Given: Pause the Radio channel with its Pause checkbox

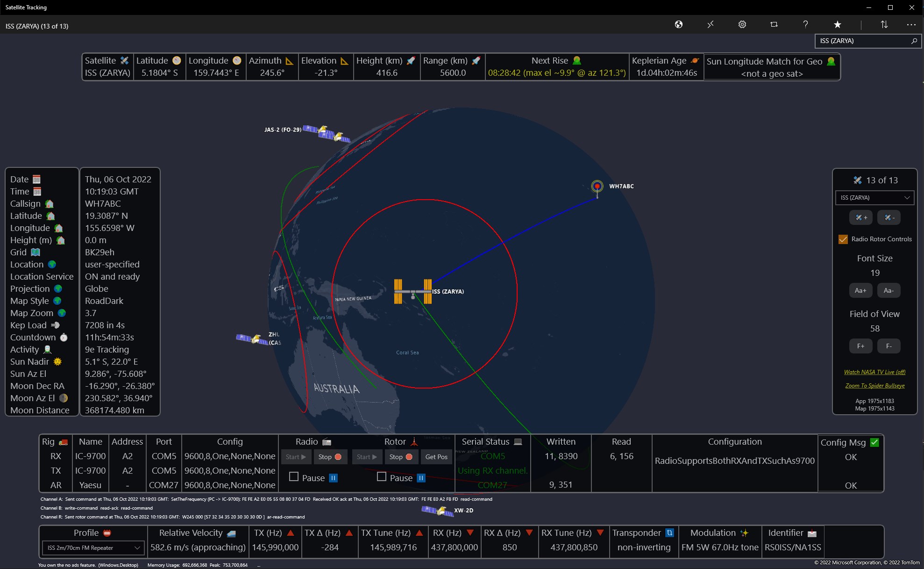Looking at the screenshot, I should 294,477.
